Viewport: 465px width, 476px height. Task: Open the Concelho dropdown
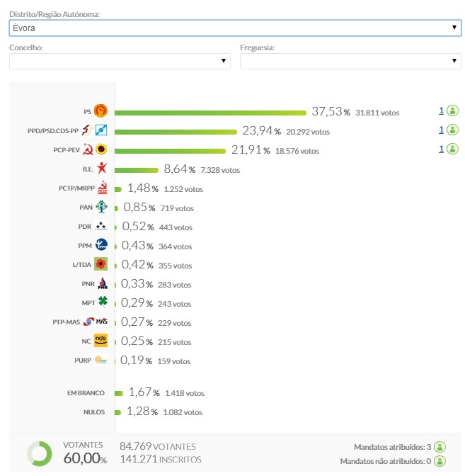120,61
